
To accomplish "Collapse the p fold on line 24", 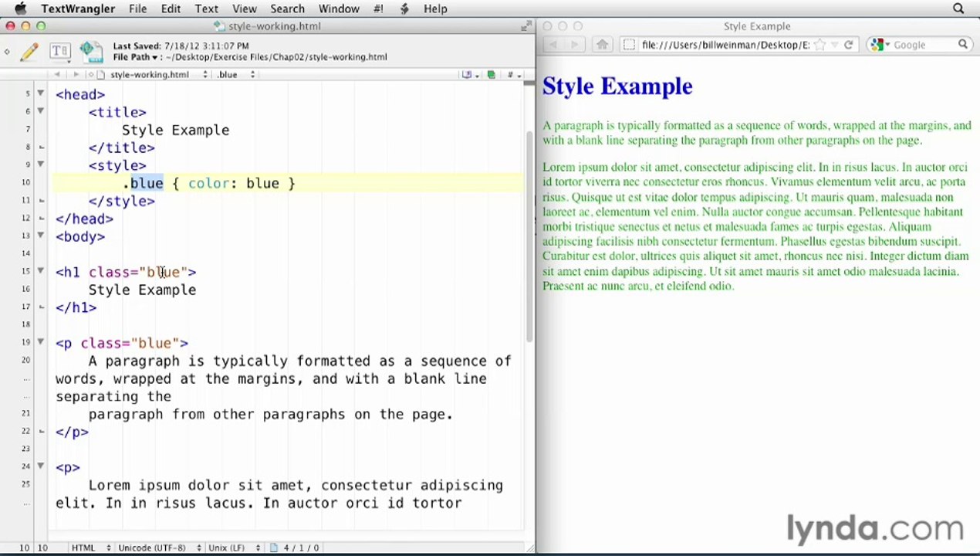I will [40, 466].
